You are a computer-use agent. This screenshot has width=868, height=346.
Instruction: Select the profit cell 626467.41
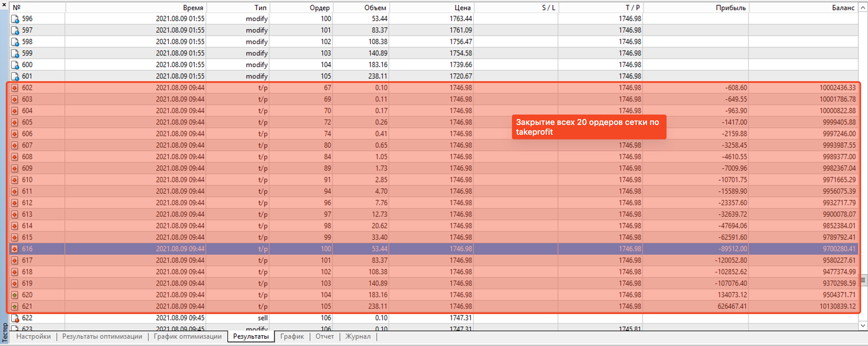click(732, 307)
